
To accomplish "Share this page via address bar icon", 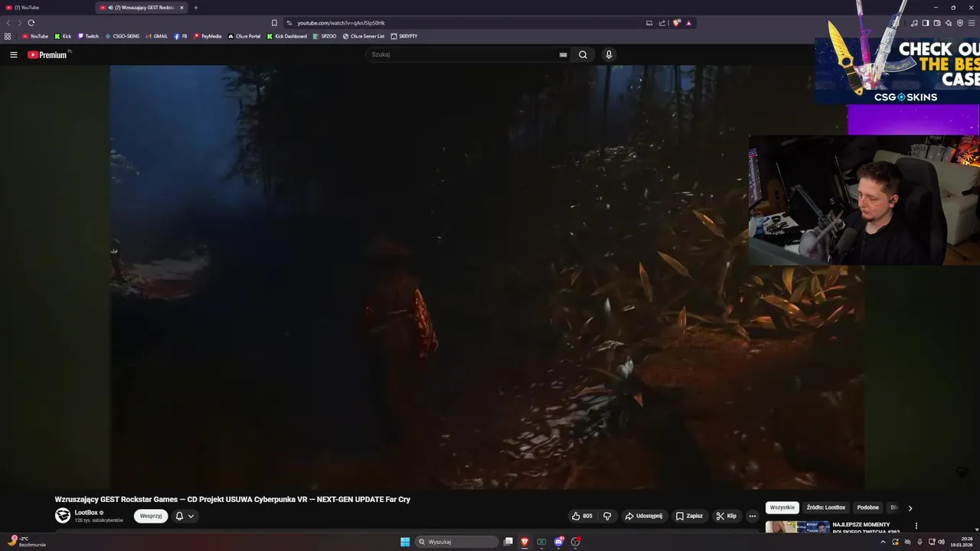I will pos(662,23).
